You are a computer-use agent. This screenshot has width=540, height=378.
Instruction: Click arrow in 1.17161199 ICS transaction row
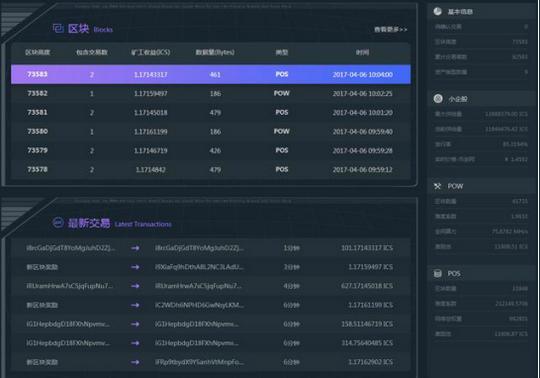[x=135, y=305]
